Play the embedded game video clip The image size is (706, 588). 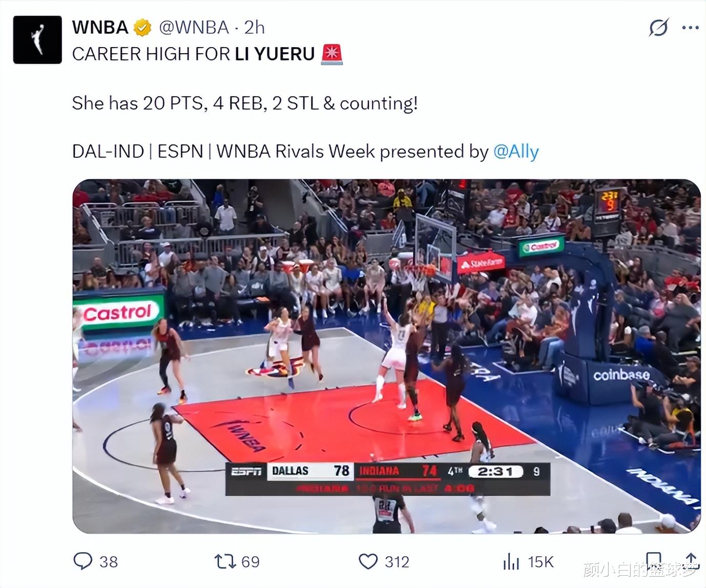[386, 356]
